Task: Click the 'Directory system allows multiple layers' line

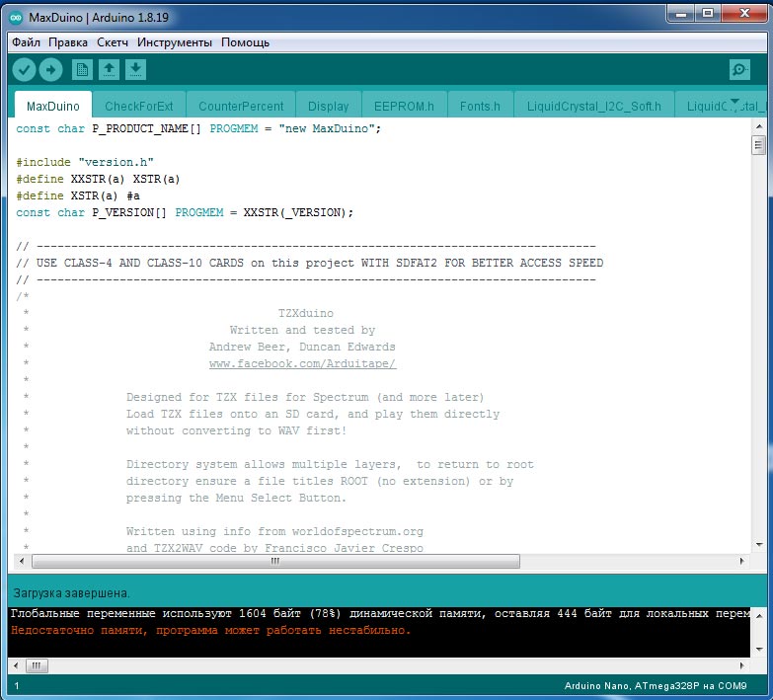Action: pyautogui.click(x=330, y=464)
